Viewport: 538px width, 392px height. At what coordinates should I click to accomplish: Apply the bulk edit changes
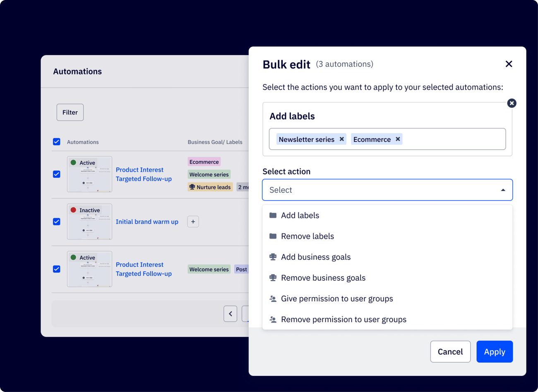[x=495, y=351]
